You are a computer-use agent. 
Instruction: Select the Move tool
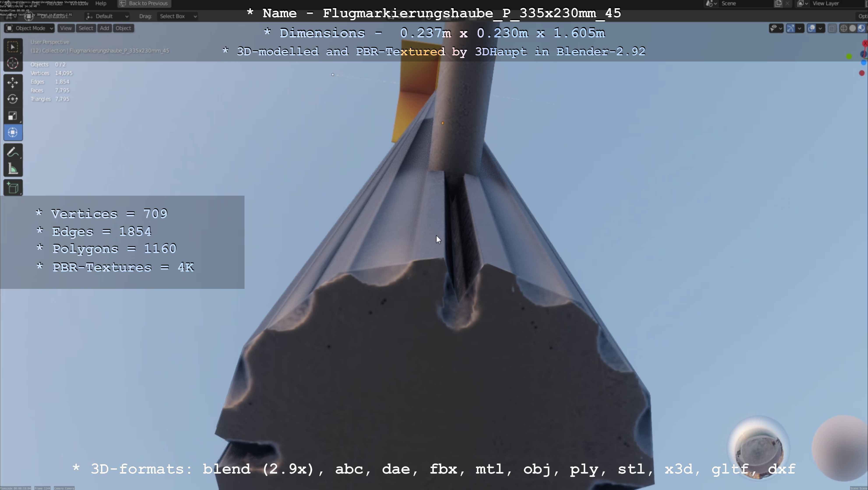(13, 83)
